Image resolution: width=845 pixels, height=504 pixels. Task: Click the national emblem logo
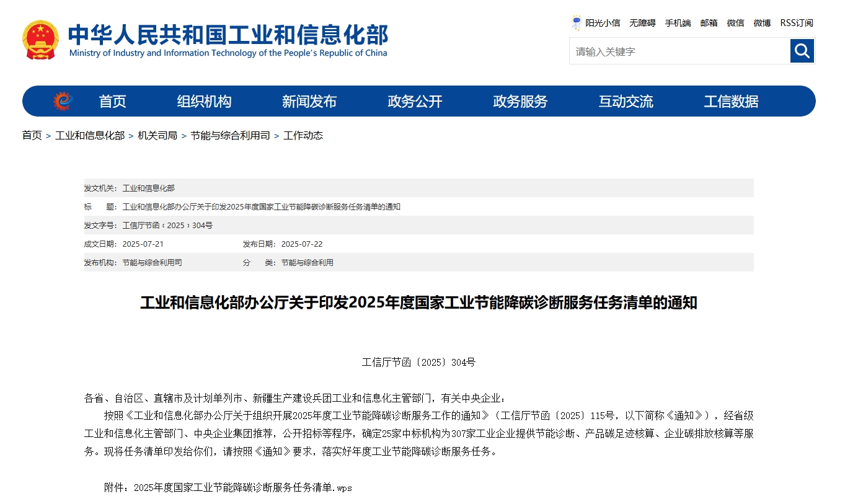click(x=40, y=40)
